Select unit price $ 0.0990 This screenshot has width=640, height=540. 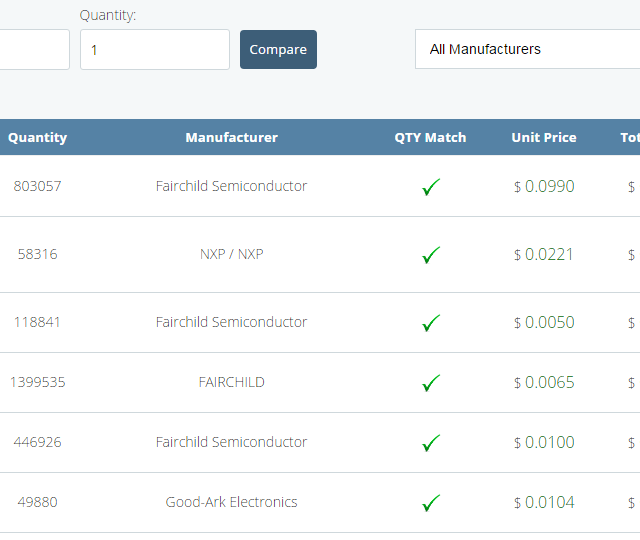(544, 187)
